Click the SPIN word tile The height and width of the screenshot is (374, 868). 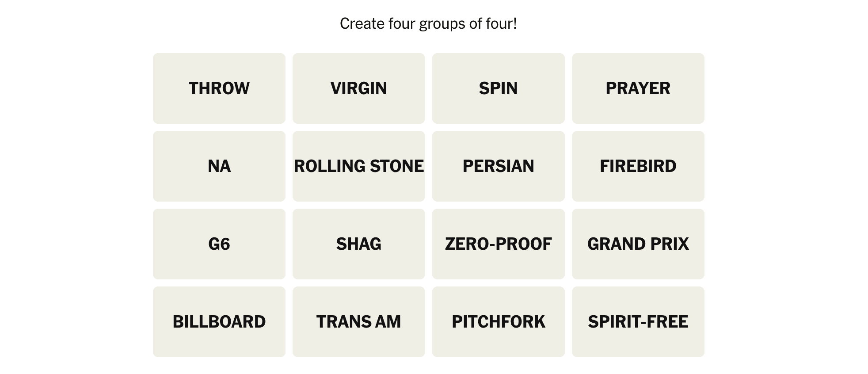point(499,88)
